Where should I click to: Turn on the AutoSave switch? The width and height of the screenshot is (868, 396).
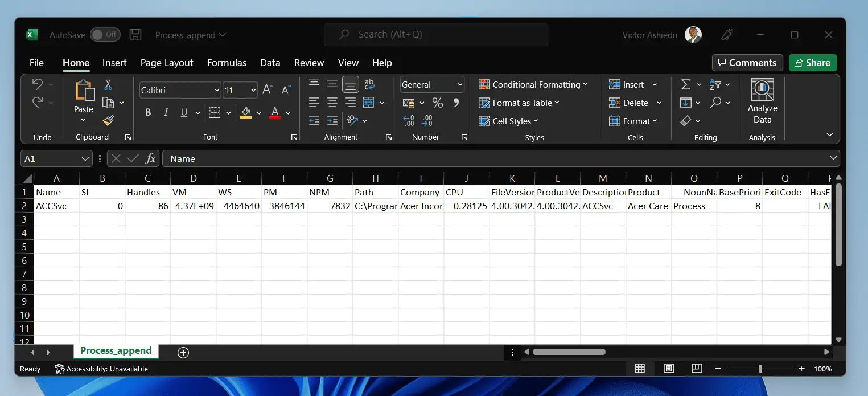pyautogui.click(x=105, y=35)
